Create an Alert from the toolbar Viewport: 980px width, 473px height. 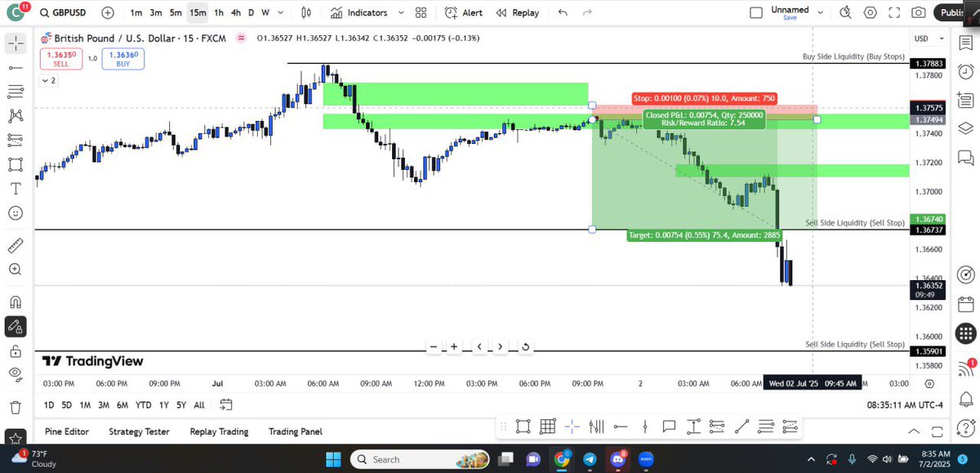[464, 13]
